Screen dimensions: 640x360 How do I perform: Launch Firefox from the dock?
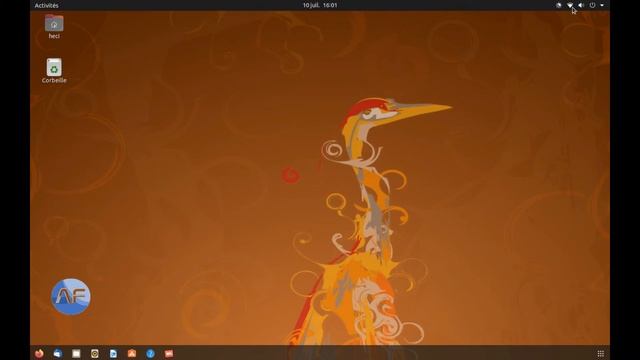[x=39, y=353]
